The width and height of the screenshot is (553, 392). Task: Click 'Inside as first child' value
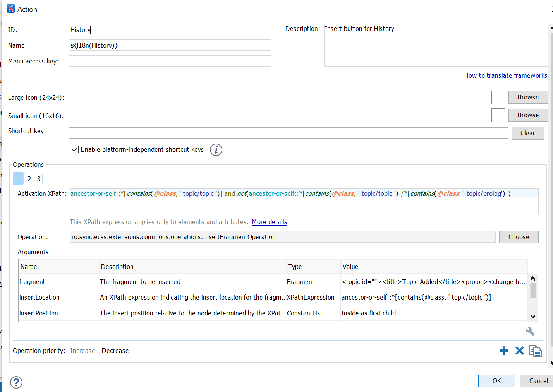(369, 313)
